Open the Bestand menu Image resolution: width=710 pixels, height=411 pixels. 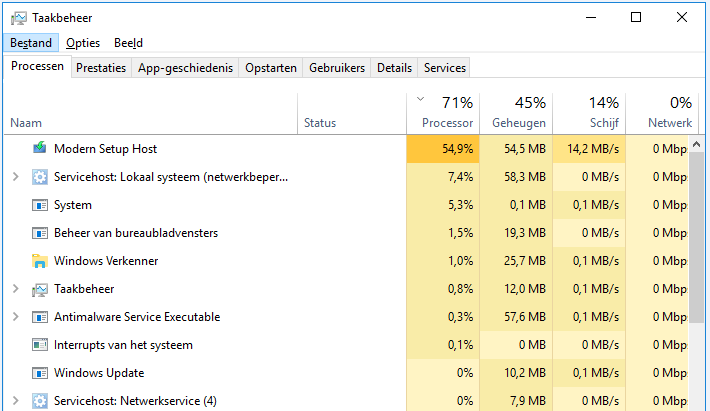coord(31,43)
